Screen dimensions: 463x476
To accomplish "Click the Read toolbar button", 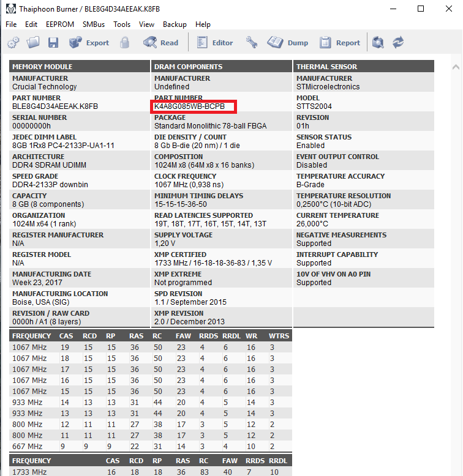I will pos(160,42).
